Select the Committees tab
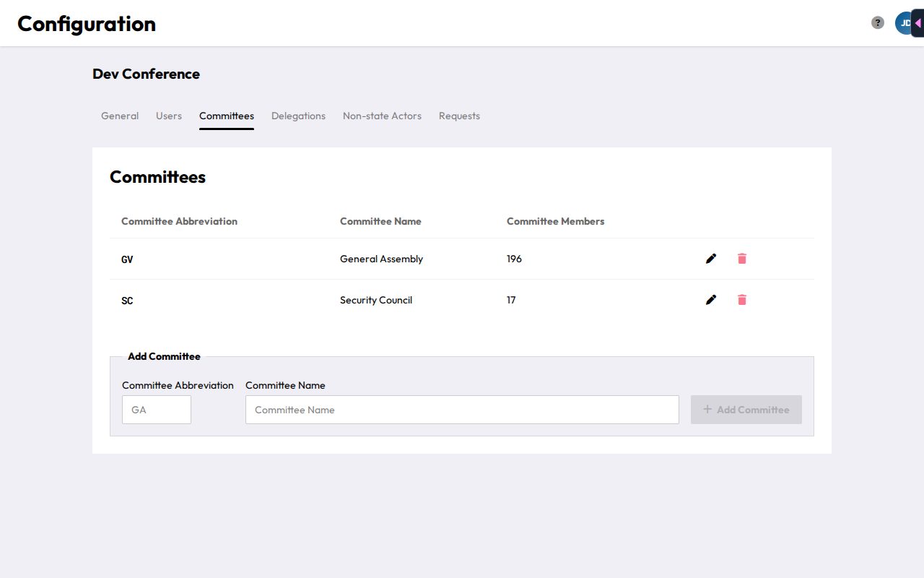This screenshot has height=578, width=924. (x=227, y=116)
